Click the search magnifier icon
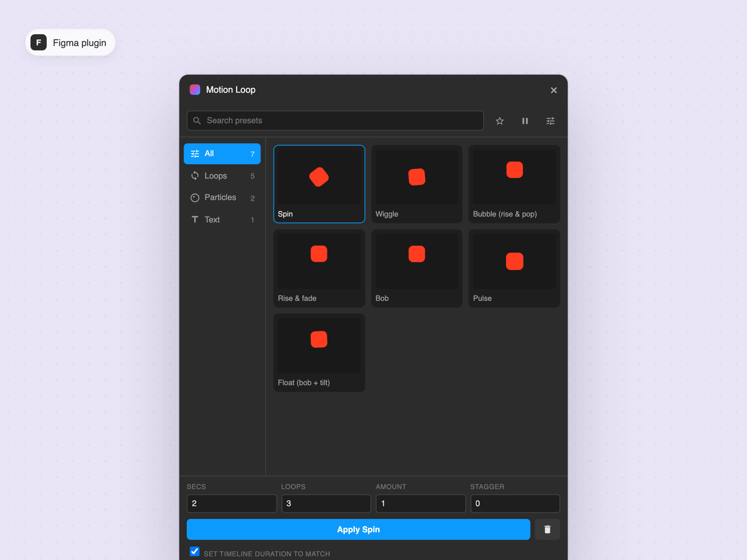This screenshot has height=560, width=747. coord(197,121)
